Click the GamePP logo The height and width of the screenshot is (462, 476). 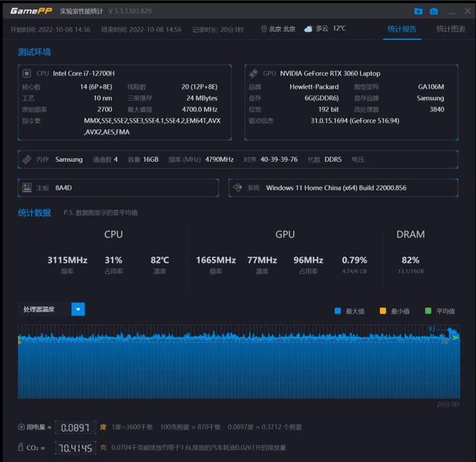coord(31,11)
